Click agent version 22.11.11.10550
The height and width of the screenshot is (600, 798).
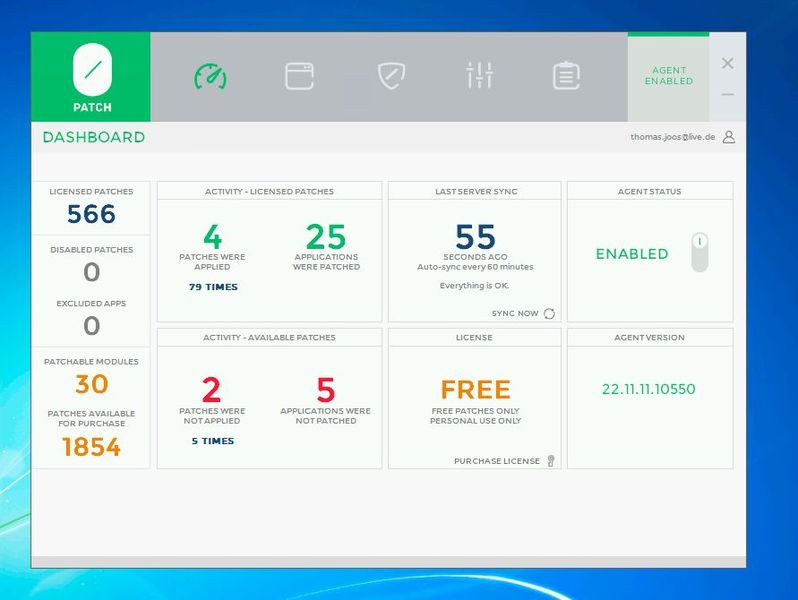point(648,389)
